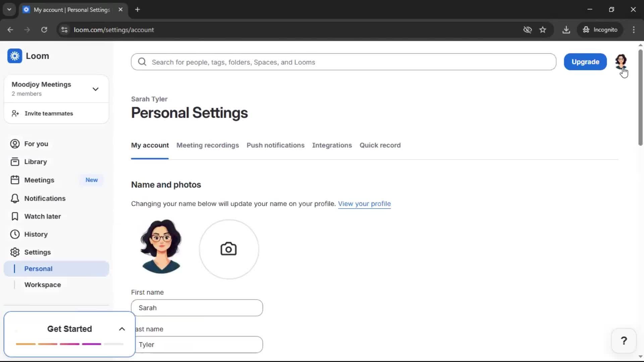This screenshot has width=644, height=362.
Task: Open the Library icon in sidebar
Action: pos(14,162)
